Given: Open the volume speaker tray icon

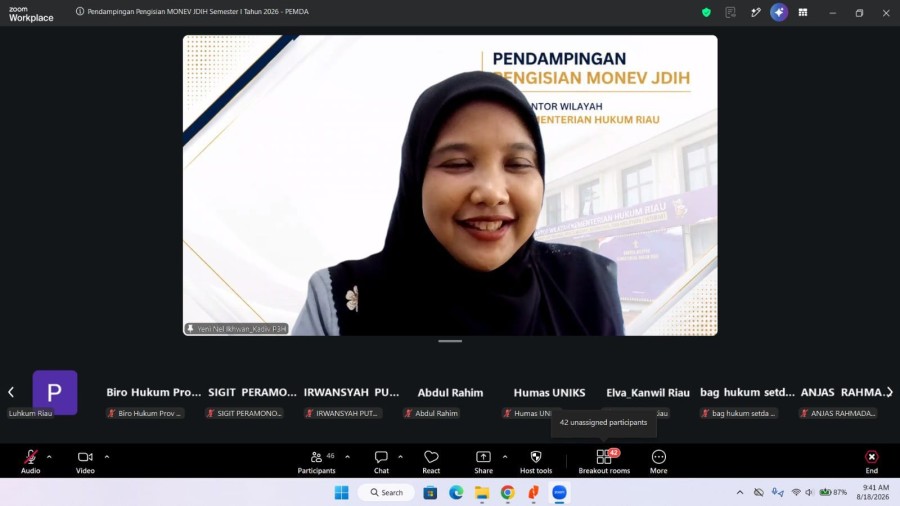Looking at the screenshot, I should [x=809, y=492].
